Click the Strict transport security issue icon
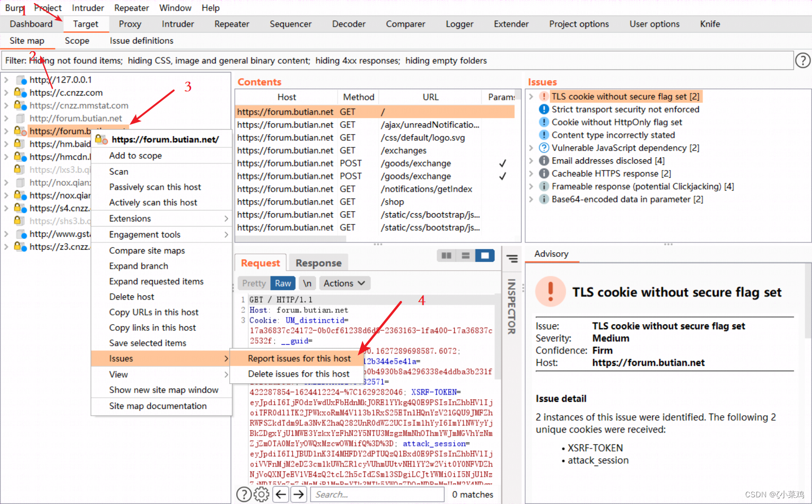The image size is (812, 504). pos(544,109)
